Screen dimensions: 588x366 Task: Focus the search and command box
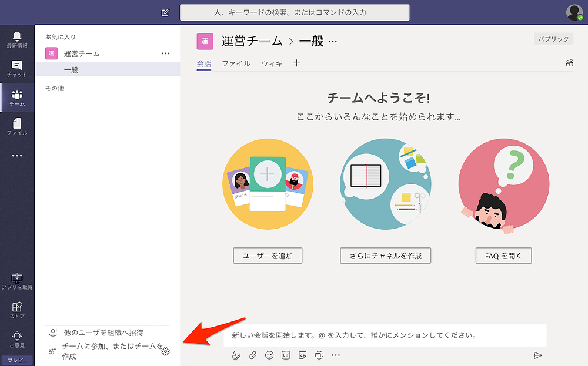point(295,12)
